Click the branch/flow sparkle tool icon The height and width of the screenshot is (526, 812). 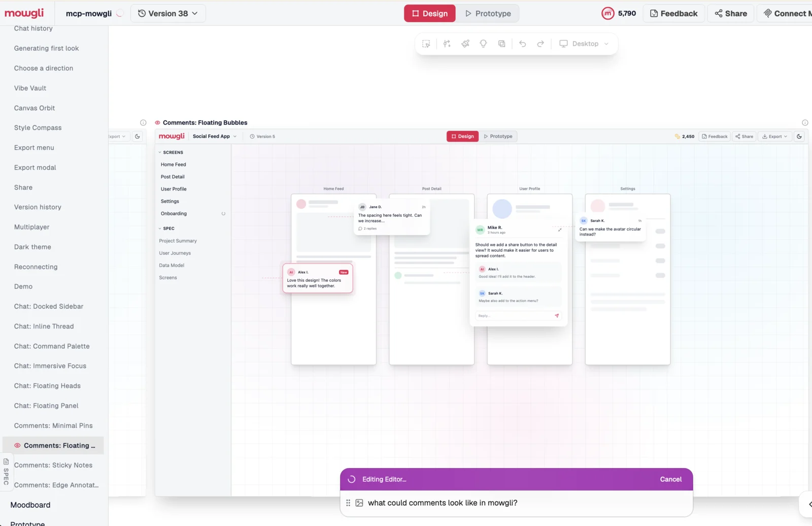click(447, 44)
